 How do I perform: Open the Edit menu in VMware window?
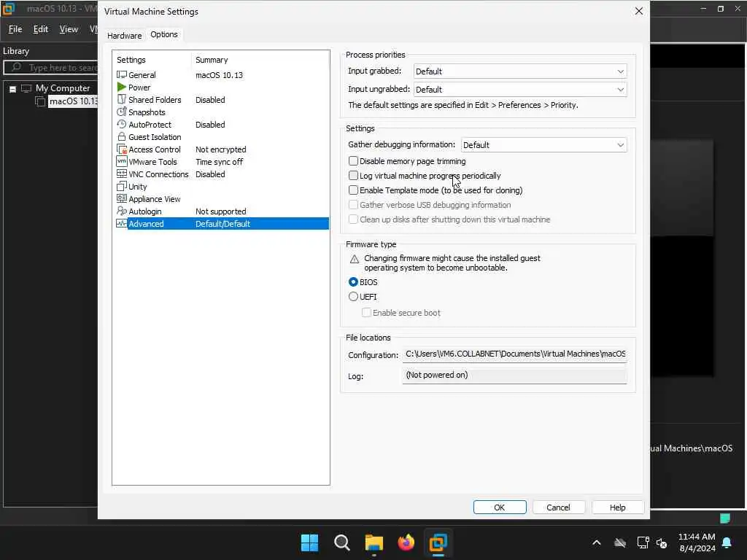pyautogui.click(x=41, y=29)
